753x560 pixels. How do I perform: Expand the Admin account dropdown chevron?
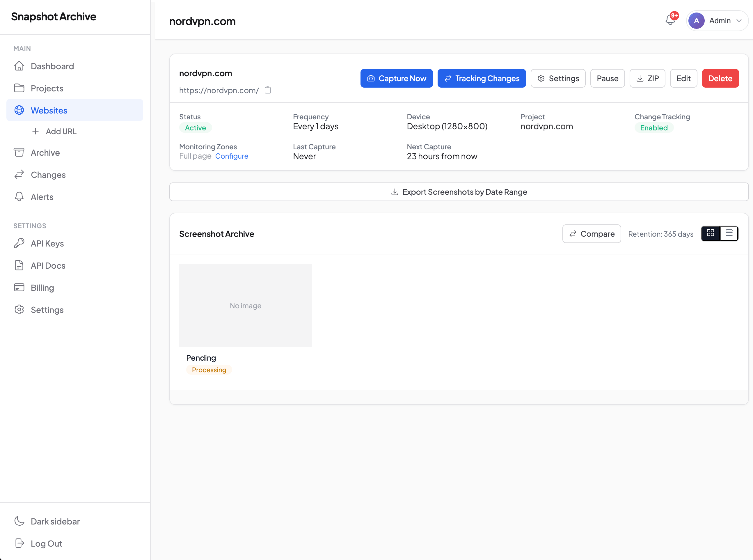(739, 21)
